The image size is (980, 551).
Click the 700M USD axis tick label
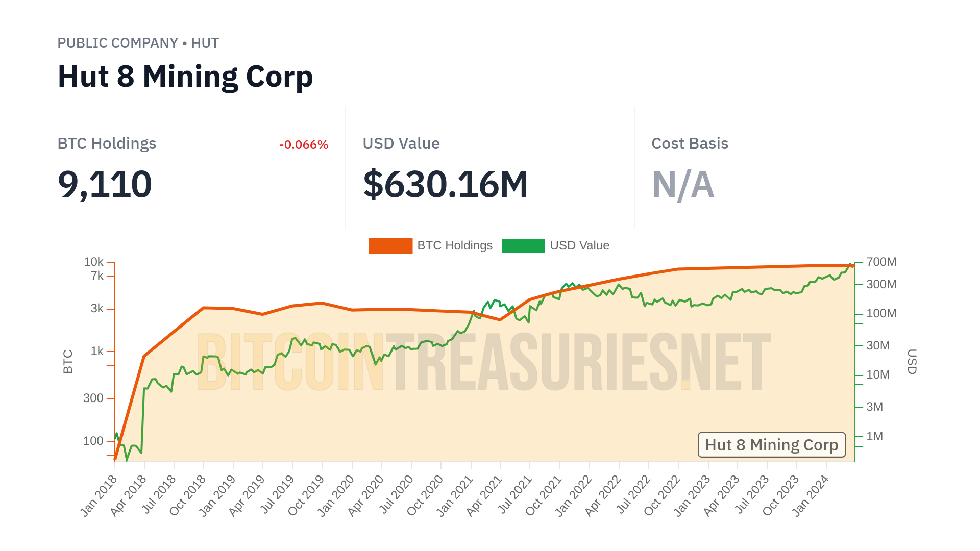point(881,262)
